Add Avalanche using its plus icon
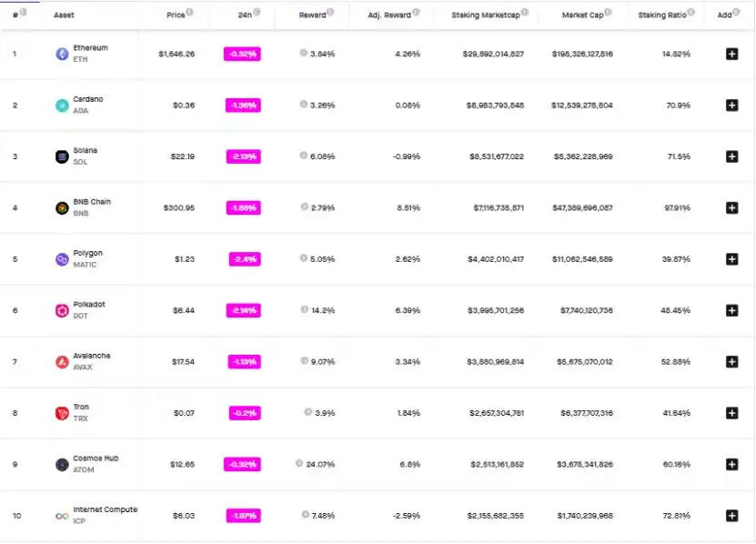The image size is (756, 544). [731, 362]
